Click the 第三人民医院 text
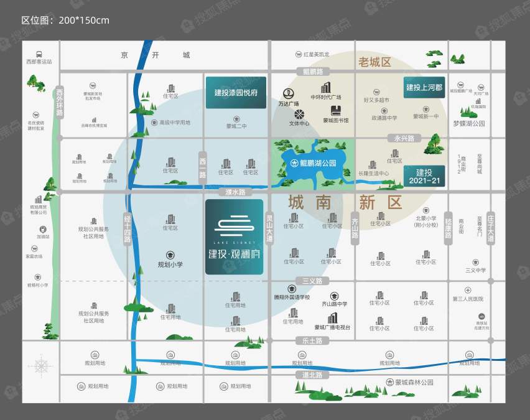The image size is (530, 420). pyautogui.click(x=468, y=299)
